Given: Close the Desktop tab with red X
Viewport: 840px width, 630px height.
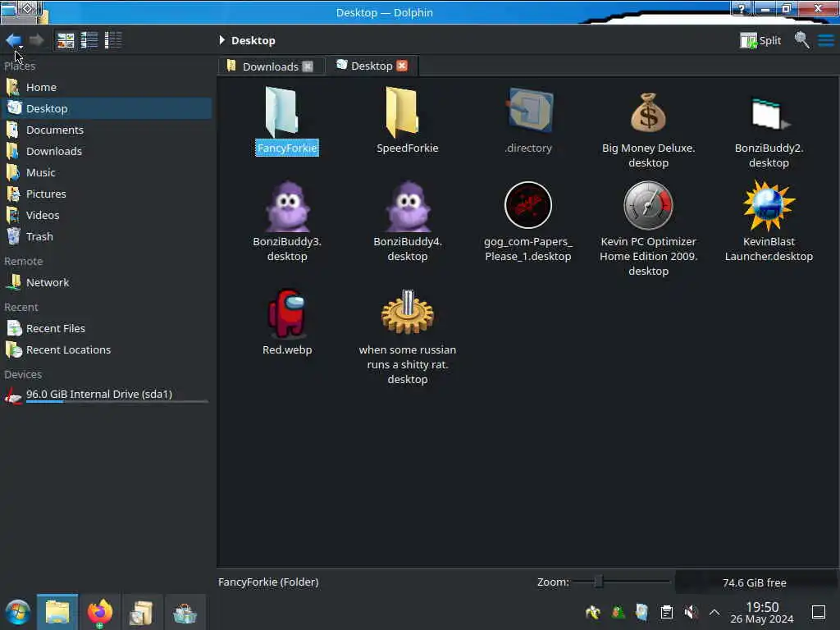Looking at the screenshot, I should tap(402, 66).
